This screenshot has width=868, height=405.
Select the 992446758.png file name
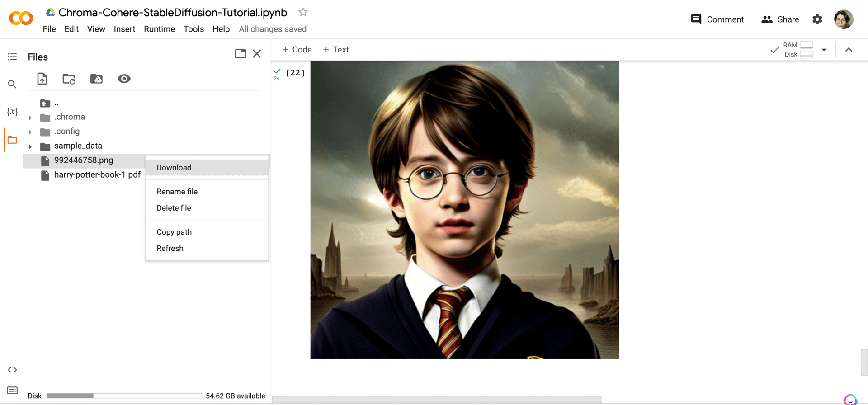tap(84, 160)
